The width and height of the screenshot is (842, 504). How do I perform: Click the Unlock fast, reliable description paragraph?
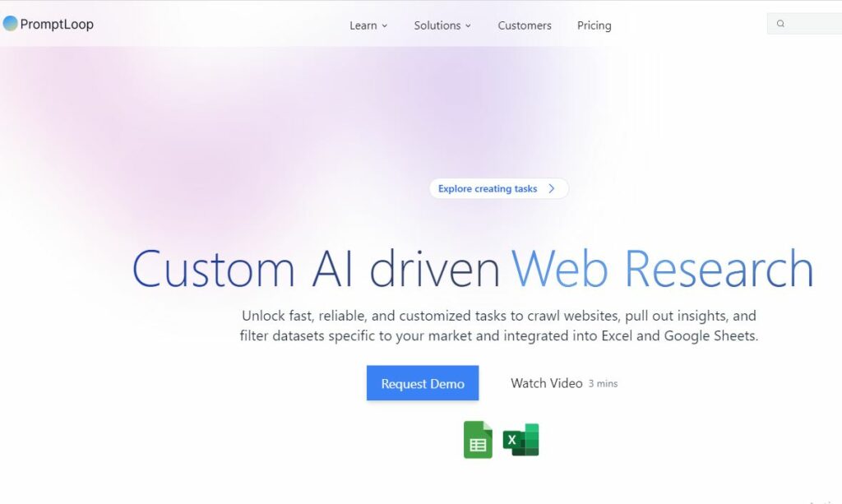(499, 326)
